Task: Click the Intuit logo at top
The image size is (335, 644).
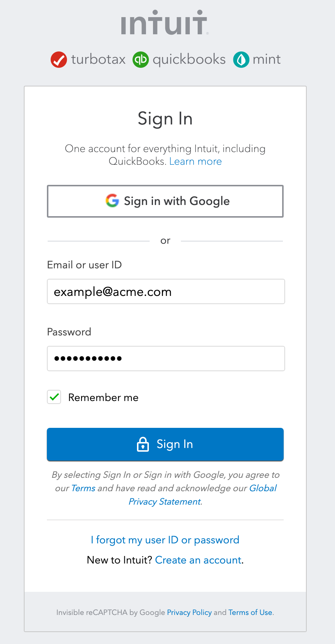Action: 164,22
